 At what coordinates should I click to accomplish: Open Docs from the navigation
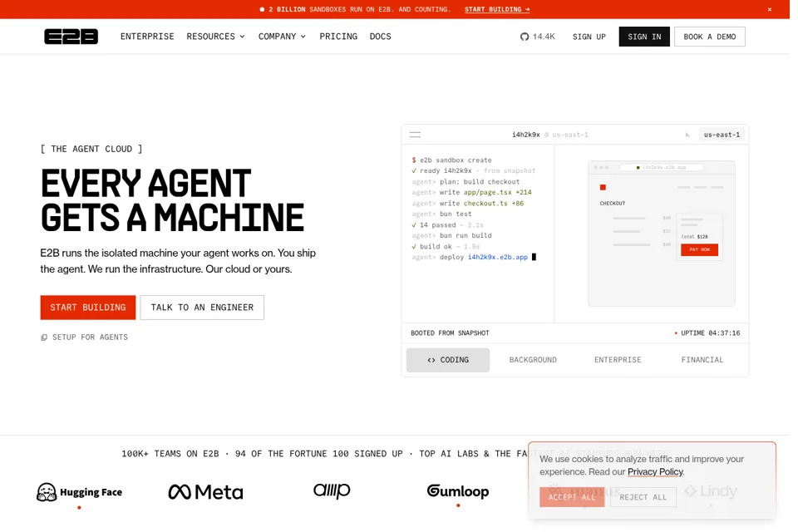(380, 37)
